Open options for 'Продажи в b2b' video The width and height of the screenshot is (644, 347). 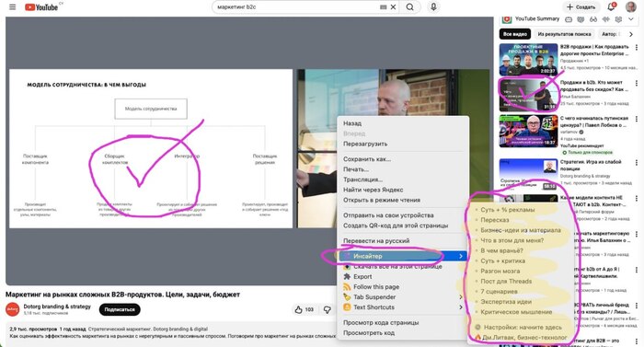pos(637,83)
